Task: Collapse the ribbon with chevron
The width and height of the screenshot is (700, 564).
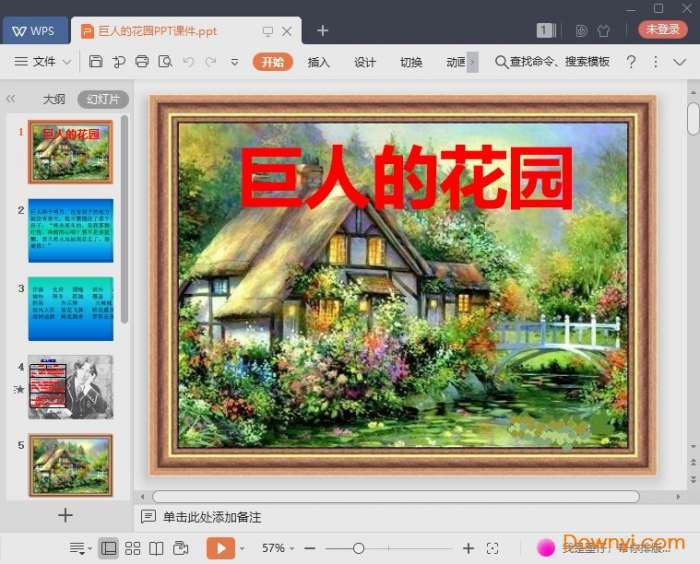Action: point(679,62)
